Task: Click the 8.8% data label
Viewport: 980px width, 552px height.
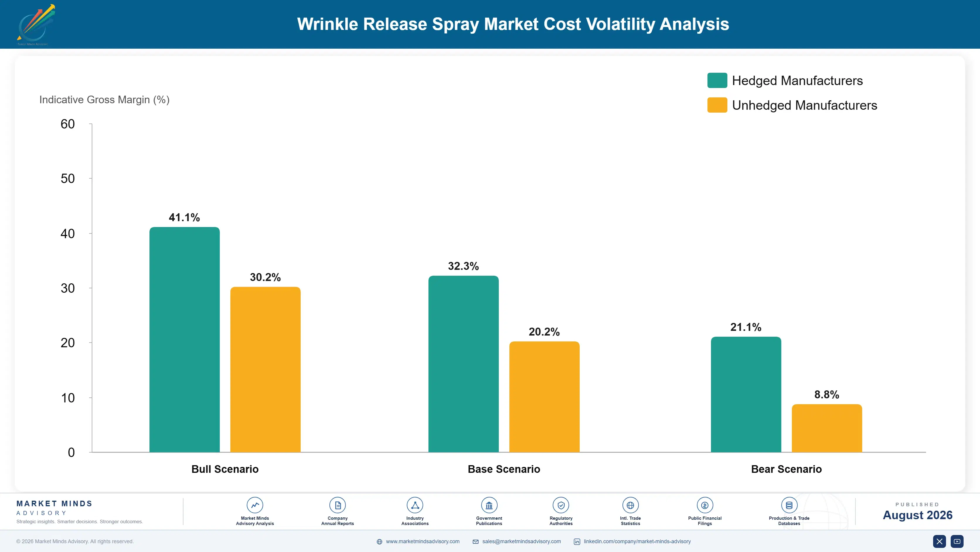Action: pyautogui.click(x=827, y=395)
